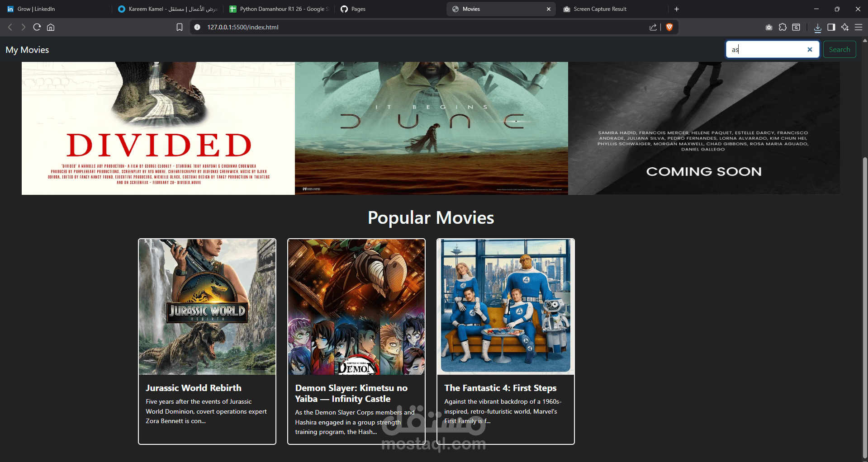The image size is (868, 462).
Task: Open the extensions puzzle icon
Action: (x=783, y=27)
